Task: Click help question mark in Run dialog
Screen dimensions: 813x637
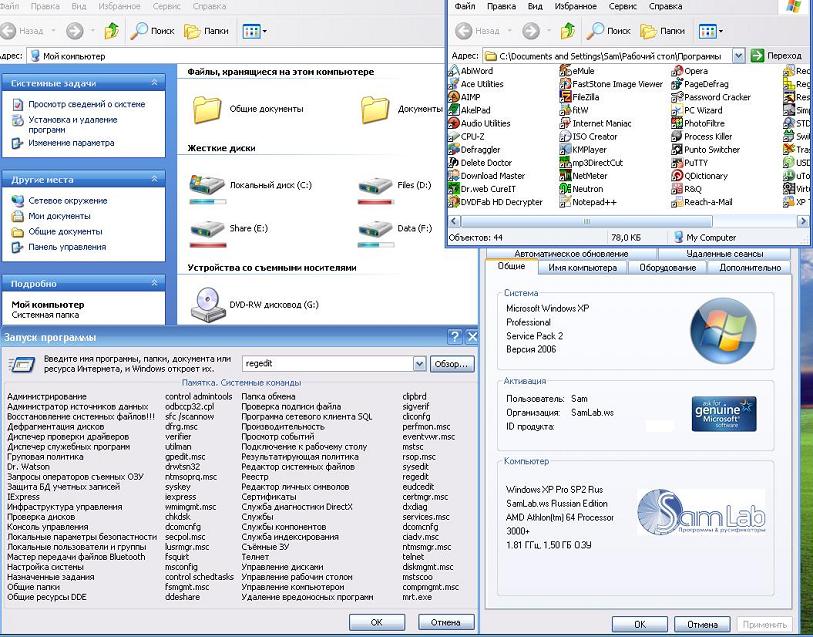Action: (454, 337)
